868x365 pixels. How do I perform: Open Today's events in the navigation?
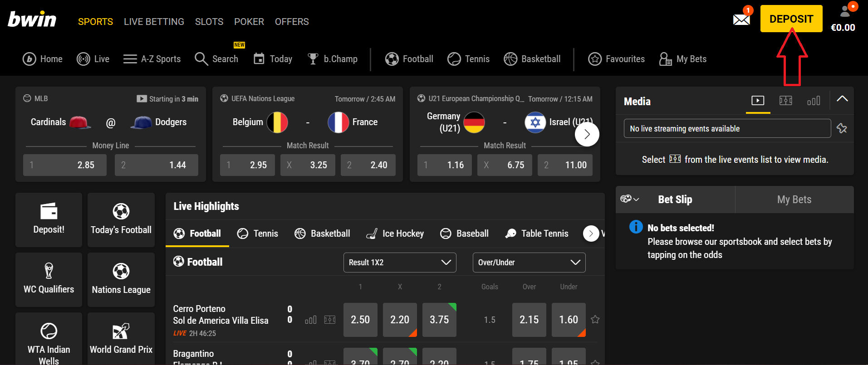273,59
